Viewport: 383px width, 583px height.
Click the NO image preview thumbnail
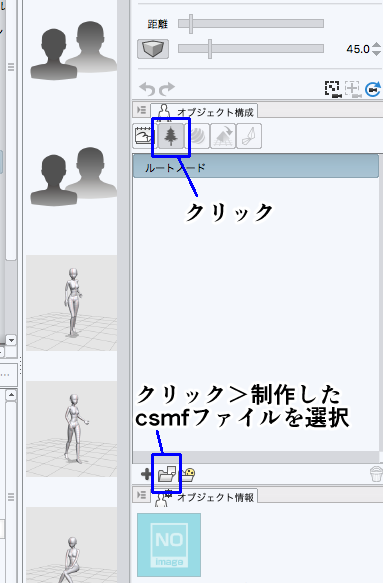(x=169, y=545)
